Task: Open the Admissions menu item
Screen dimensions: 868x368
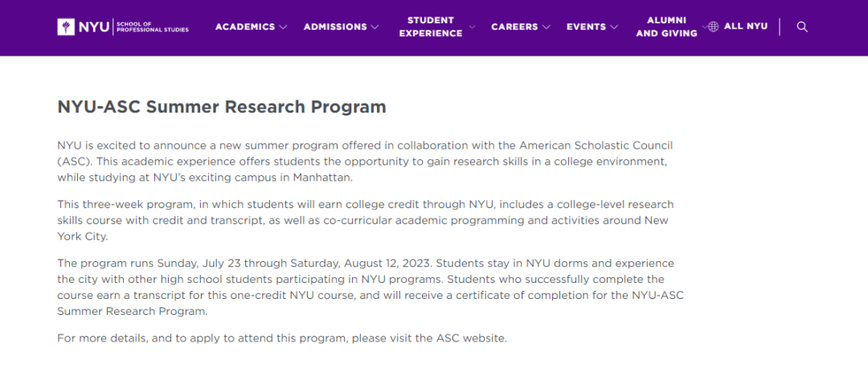Action: coord(336,27)
